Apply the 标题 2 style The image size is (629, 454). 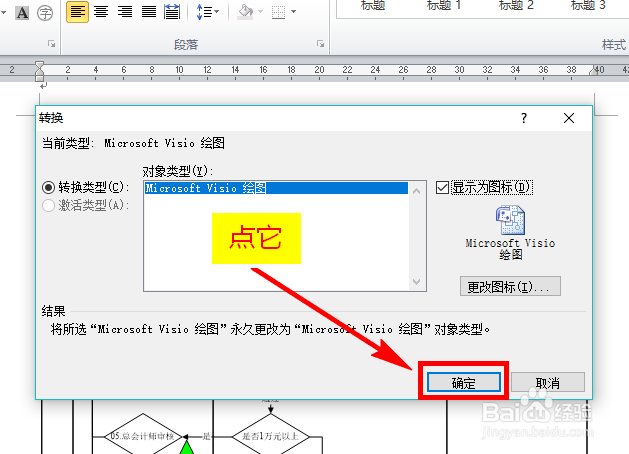click(516, 5)
